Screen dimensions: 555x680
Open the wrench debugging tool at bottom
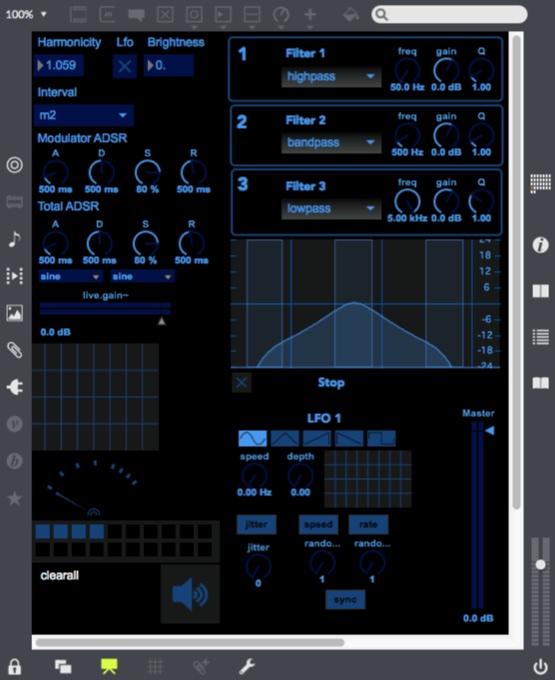[247, 667]
